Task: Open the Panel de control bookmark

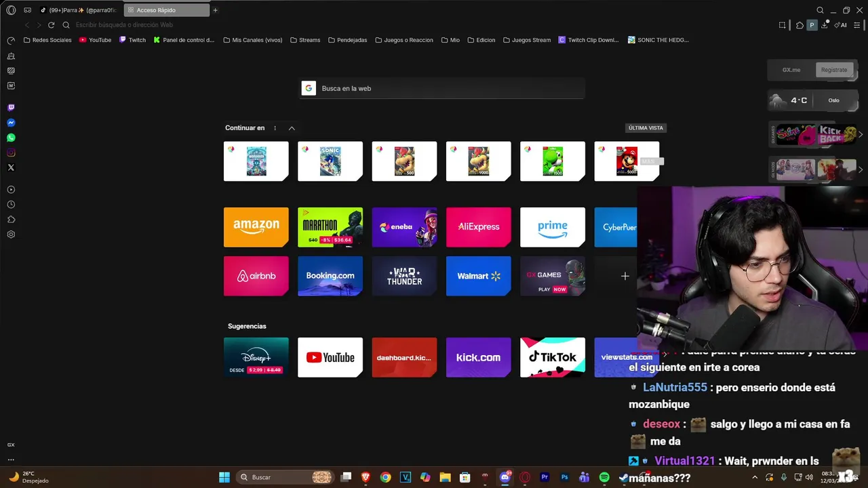Action: click(184, 40)
